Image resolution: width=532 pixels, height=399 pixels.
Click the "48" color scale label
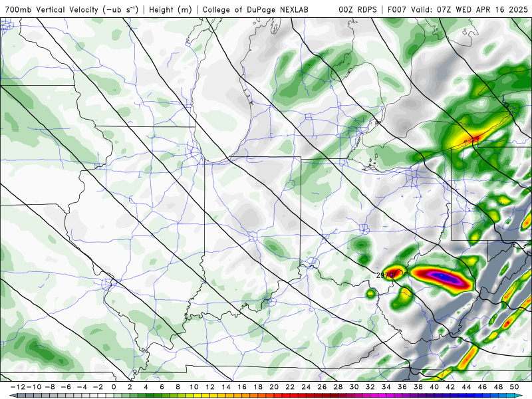(498, 387)
